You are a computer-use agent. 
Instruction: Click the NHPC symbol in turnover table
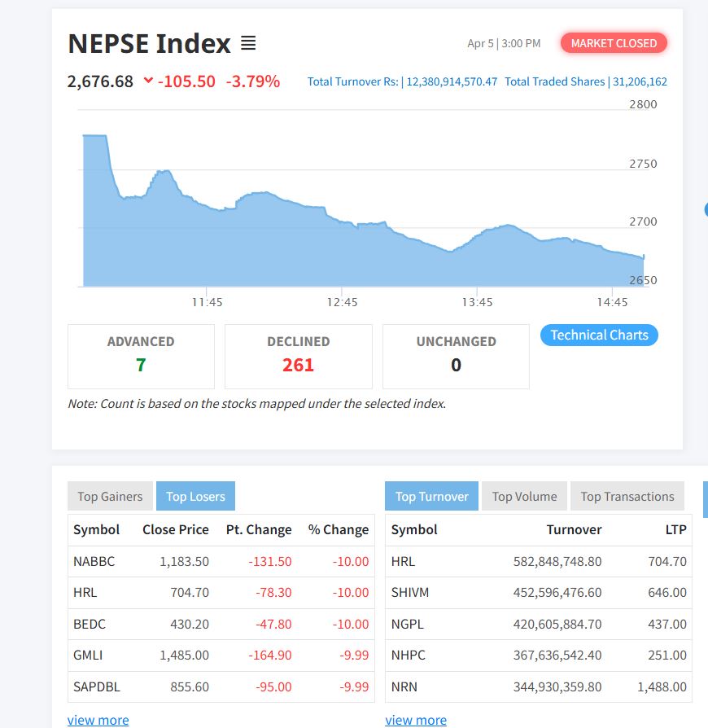pos(408,655)
